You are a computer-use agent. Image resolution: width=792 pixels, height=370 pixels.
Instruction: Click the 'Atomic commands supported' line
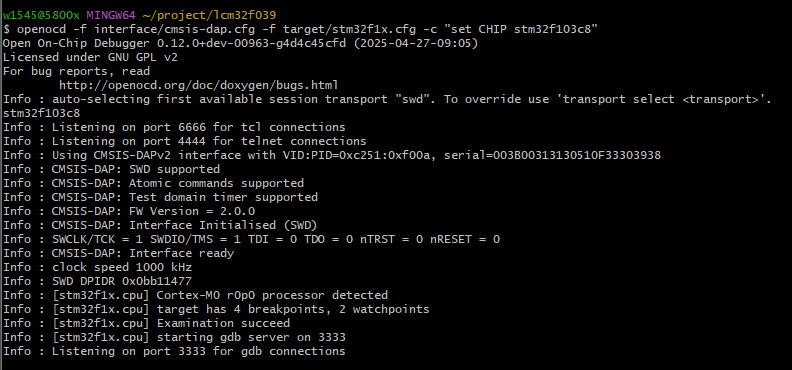pos(154,183)
